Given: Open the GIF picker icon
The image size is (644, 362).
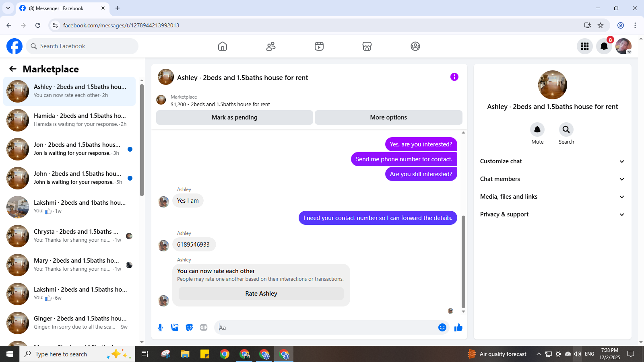Looking at the screenshot, I should point(204,327).
